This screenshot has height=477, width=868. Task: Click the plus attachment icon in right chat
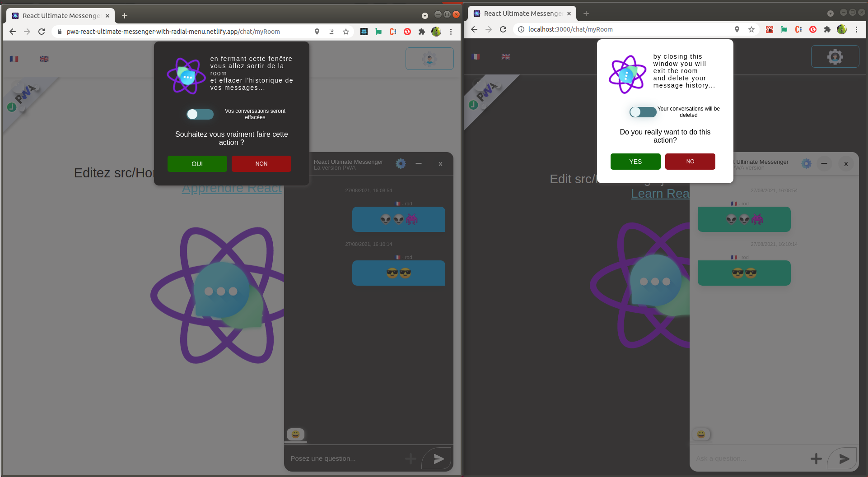pyautogui.click(x=816, y=459)
